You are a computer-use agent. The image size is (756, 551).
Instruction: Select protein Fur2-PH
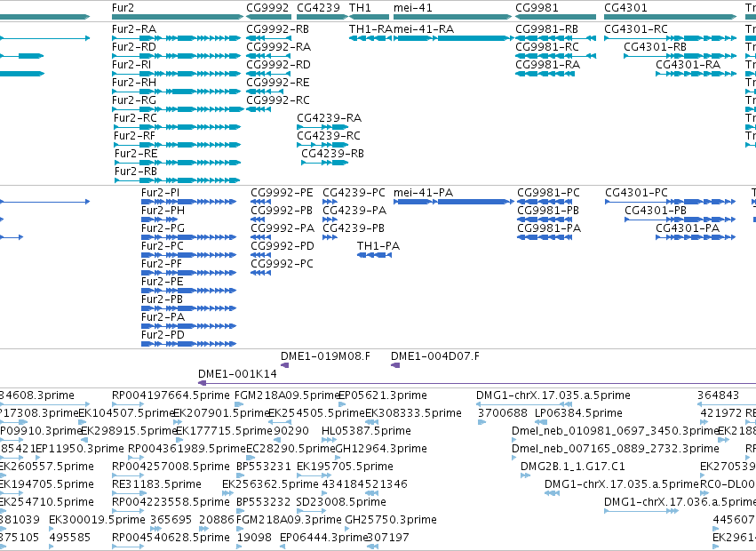[160, 220]
